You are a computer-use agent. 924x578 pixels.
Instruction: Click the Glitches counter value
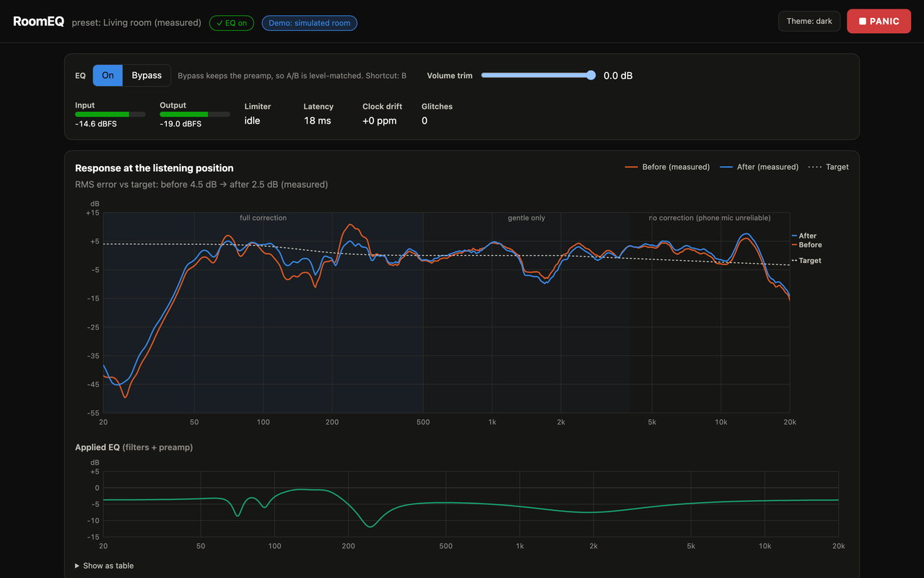click(424, 121)
